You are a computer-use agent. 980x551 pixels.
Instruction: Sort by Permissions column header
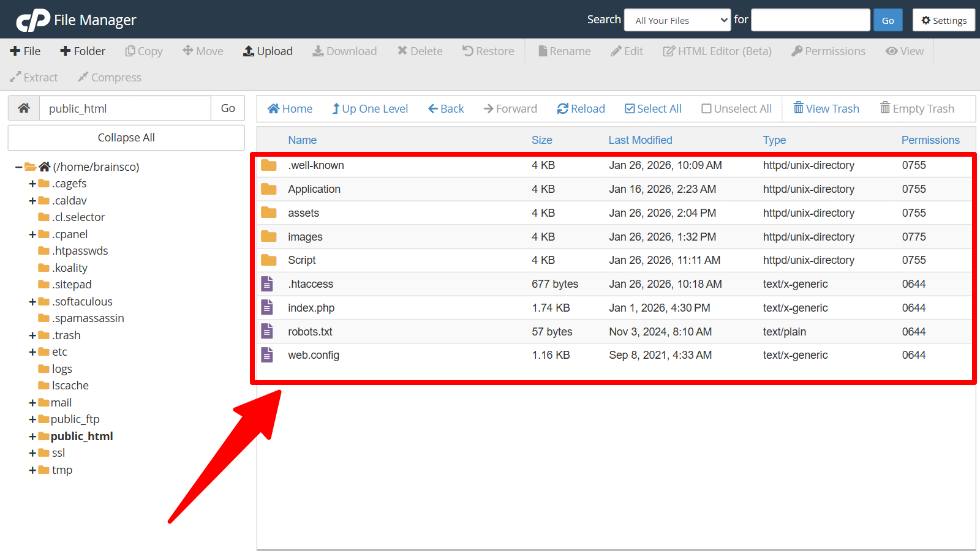click(930, 140)
